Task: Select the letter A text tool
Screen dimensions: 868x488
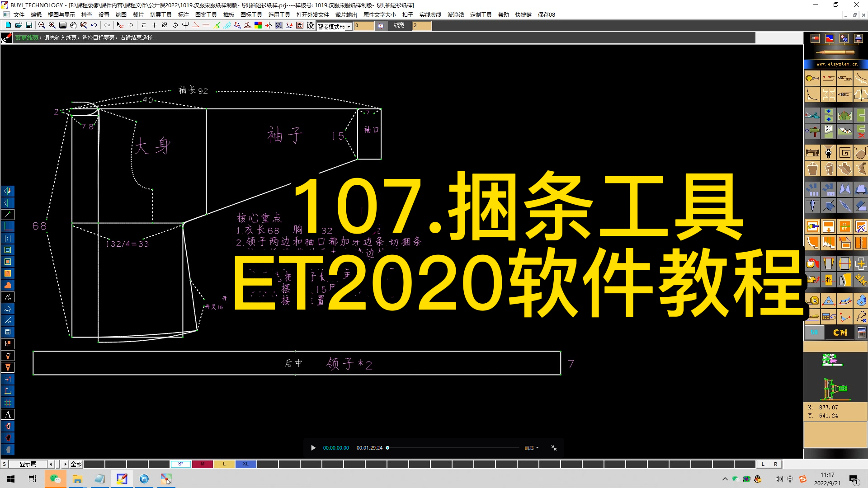Action: click(x=8, y=414)
